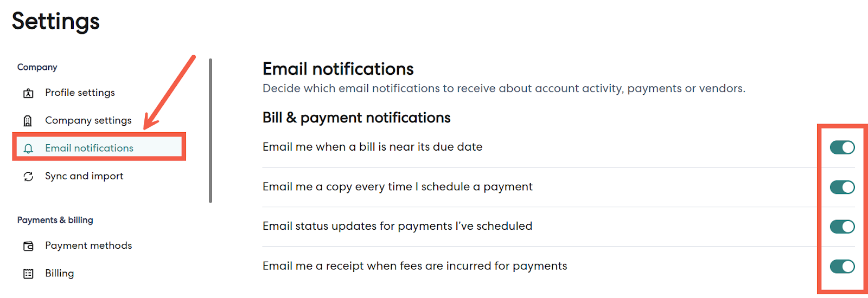Screen dimensions: 868x298
Task: Disable the bill near due date toggle
Action: (842, 147)
